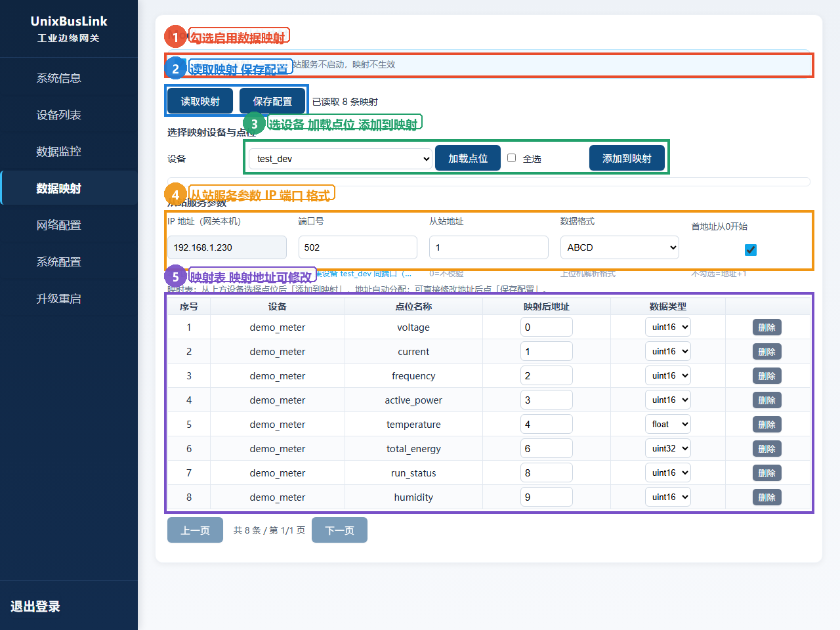
Task: Delete the active_power mapping row
Action: pyautogui.click(x=767, y=400)
